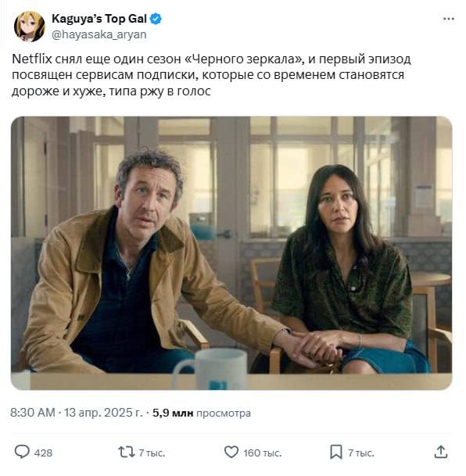
Task: Click the repost arrows icon
Action: [x=127, y=452]
